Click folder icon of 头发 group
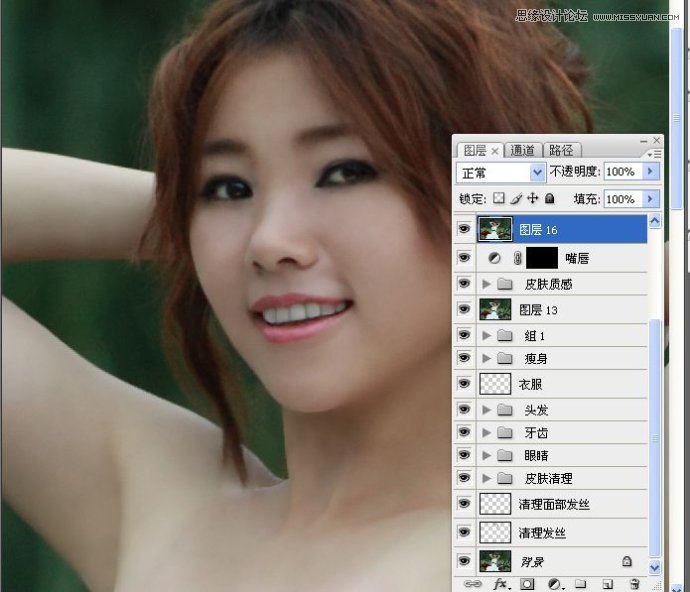This screenshot has height=592, width=690. pos(505,410)
